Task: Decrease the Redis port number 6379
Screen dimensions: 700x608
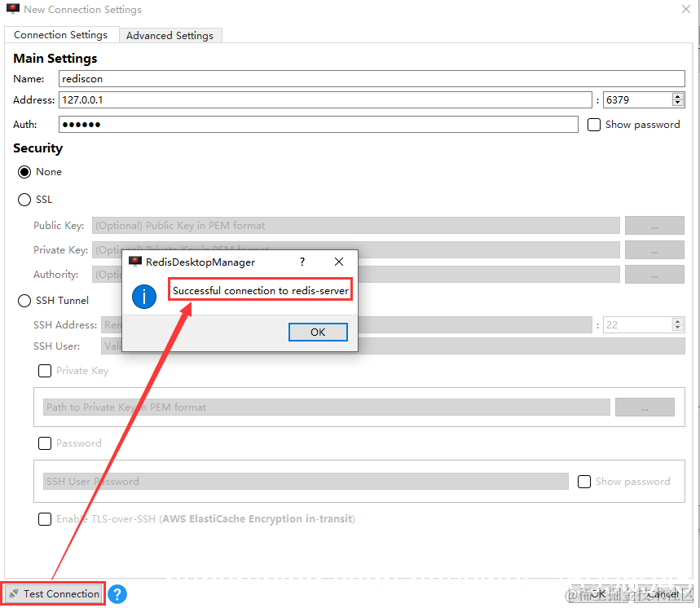Action: tap(678, 104)
